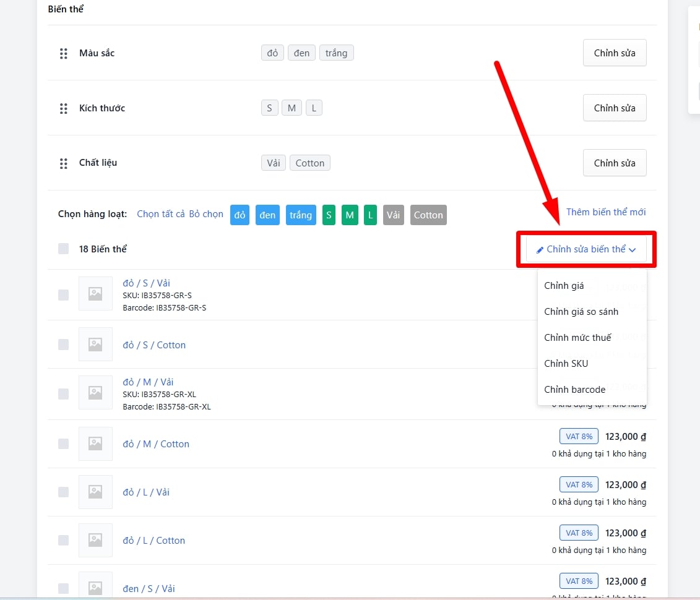Click image placeholder for đỏ / S / Cotton
This screenshot has width=700, height=600.
[x=95, y=345]
